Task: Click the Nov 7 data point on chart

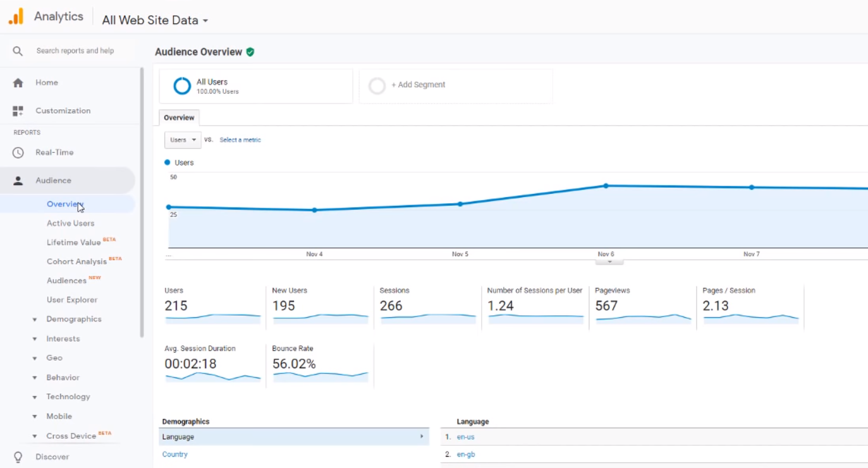Action: click(751, 188)
